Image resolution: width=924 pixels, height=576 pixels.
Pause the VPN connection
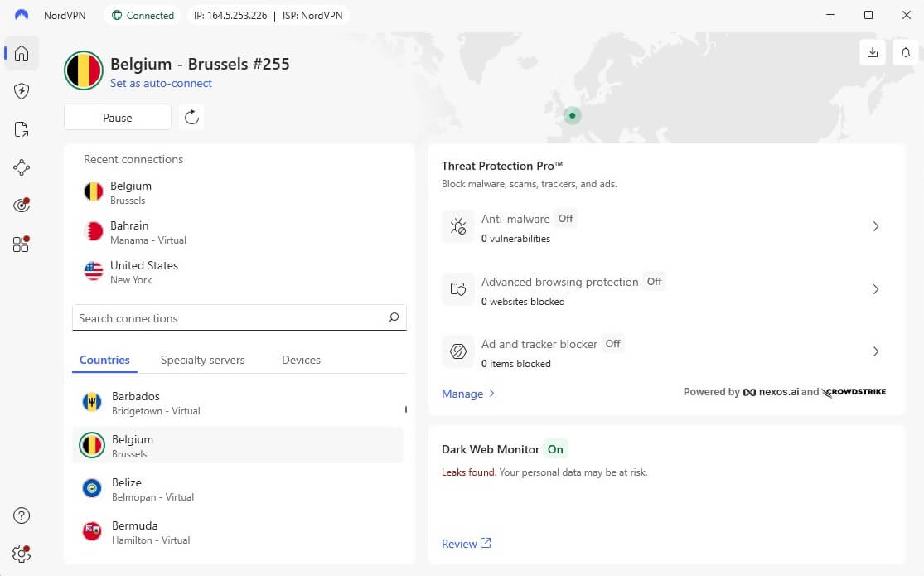[118, 118]
